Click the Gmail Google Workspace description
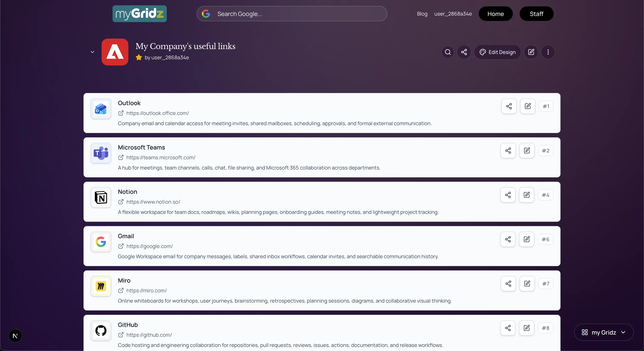 pos(278,256)
